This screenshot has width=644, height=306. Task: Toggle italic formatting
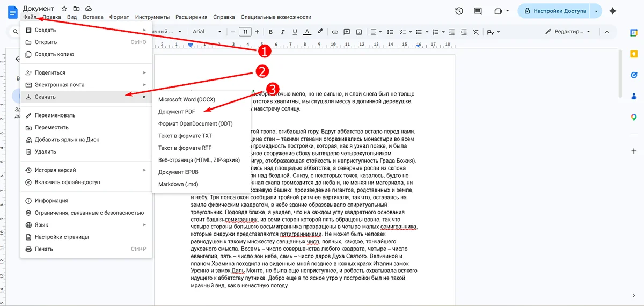(283, 32)
